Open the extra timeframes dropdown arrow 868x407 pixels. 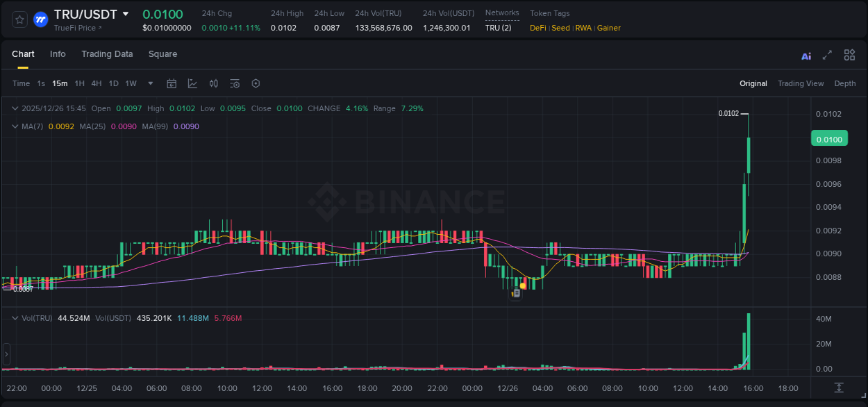tap(149, 83)
